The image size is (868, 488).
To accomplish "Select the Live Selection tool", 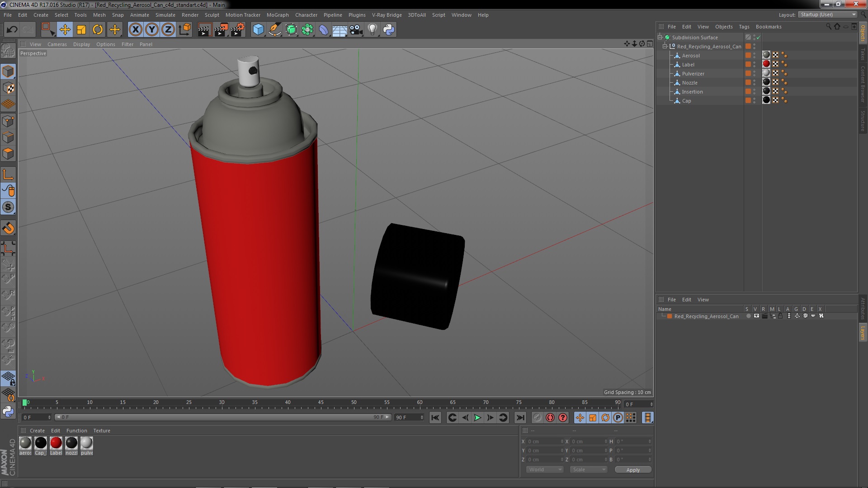I will pyautogui.click(x=47, y=30).
